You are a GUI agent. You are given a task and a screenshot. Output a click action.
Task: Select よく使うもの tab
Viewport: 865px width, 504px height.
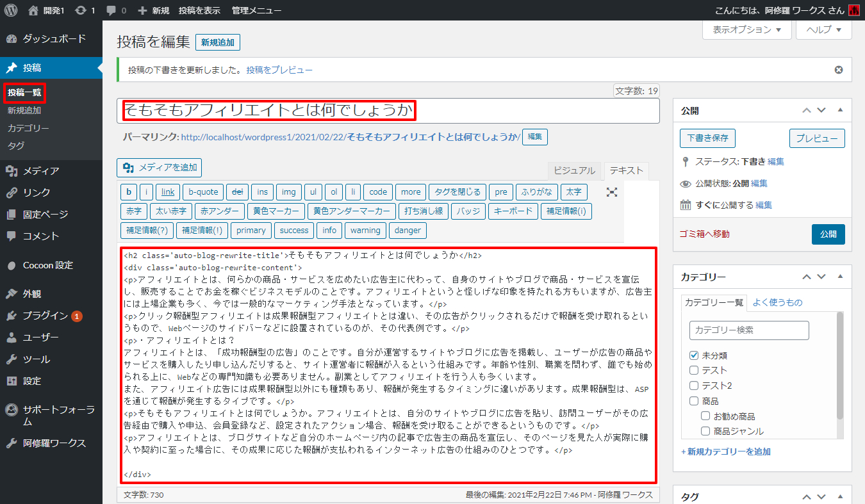pos(777,302)
